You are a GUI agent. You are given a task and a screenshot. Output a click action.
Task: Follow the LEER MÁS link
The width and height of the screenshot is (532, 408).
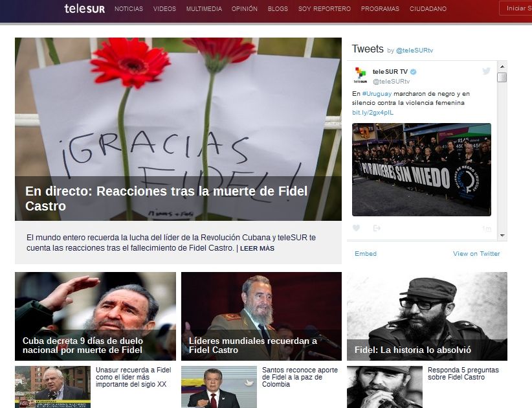point(257,249)
